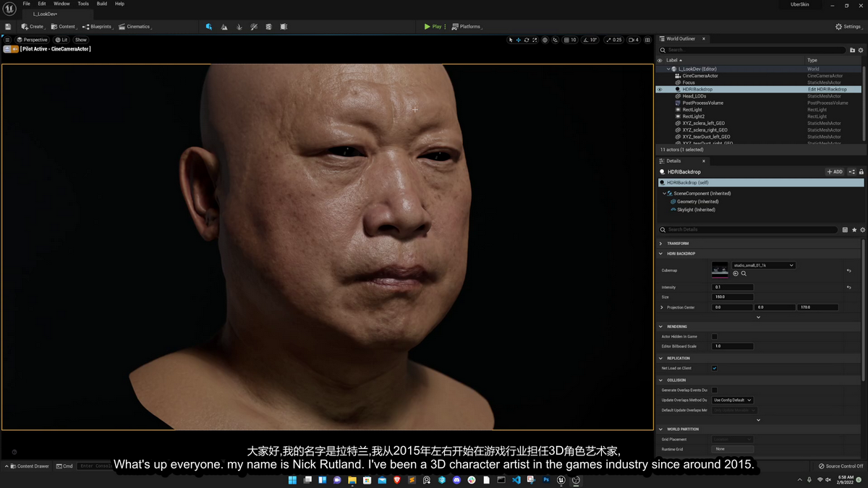The height and width of the screenshot is (488, 868).
Task: Select the Fracture mode icon
Action: pyautogui.click(x=268, y=27)
